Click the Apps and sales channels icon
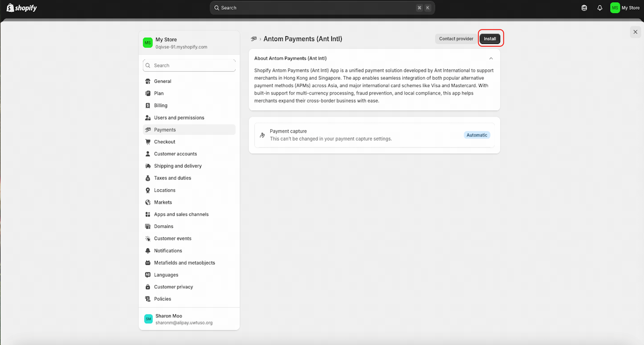Screen dimensions: 644x345 point(148,214)
